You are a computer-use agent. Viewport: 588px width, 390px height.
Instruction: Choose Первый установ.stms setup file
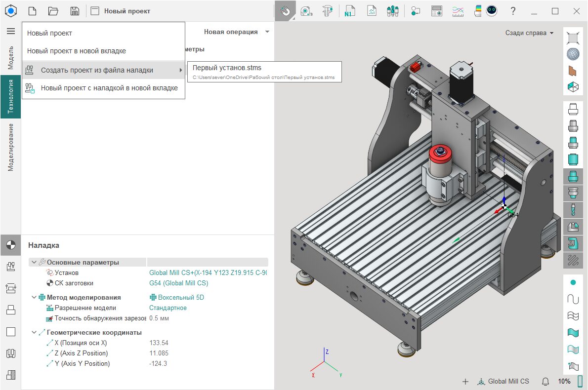point(227,68)
